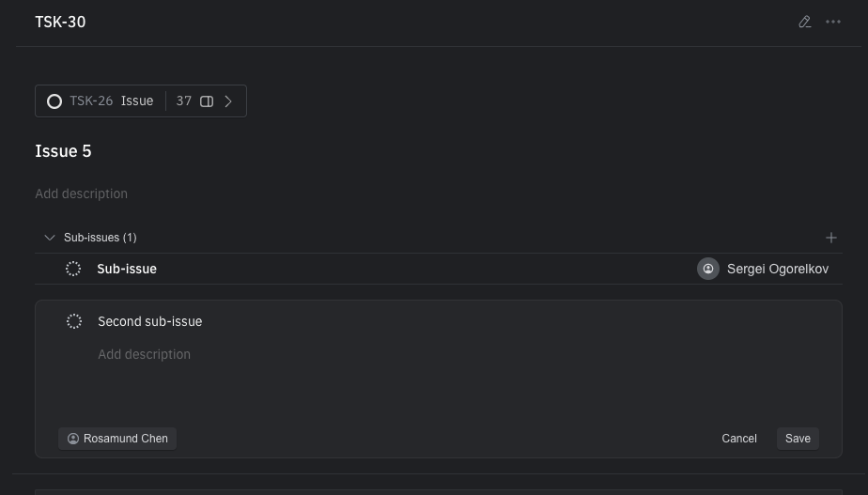Set status icon for Second sub-issue draft
868x495 pixels.
(73, 321)
